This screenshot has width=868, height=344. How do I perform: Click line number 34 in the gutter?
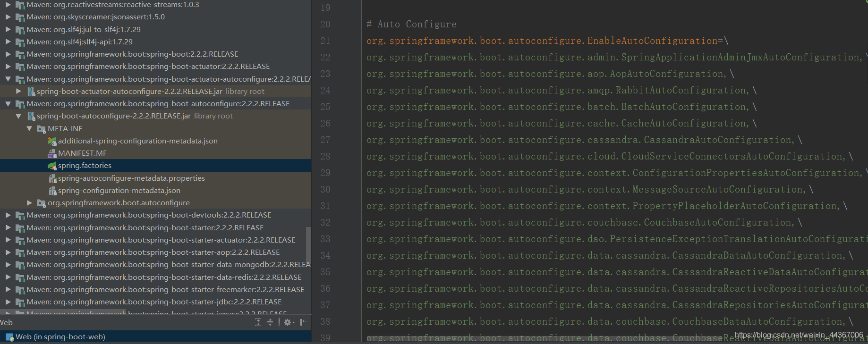325,255
